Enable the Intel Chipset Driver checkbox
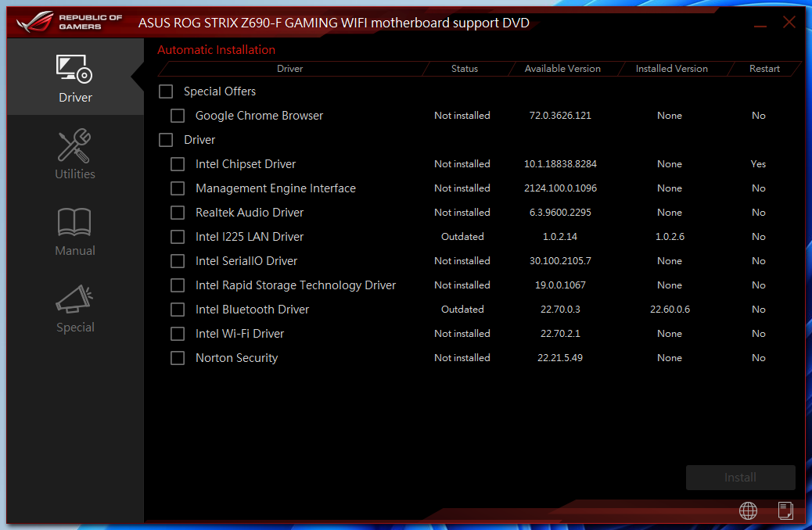Image resolution: width=812 pixels, height=530 pixels. tap(177, 163)
